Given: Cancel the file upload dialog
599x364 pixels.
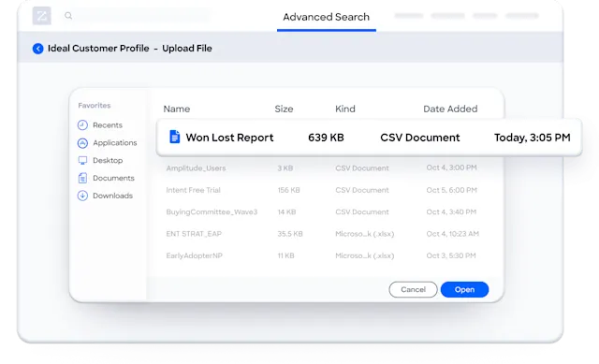Looking at the screenshot, I should click(x=413, y=289).
